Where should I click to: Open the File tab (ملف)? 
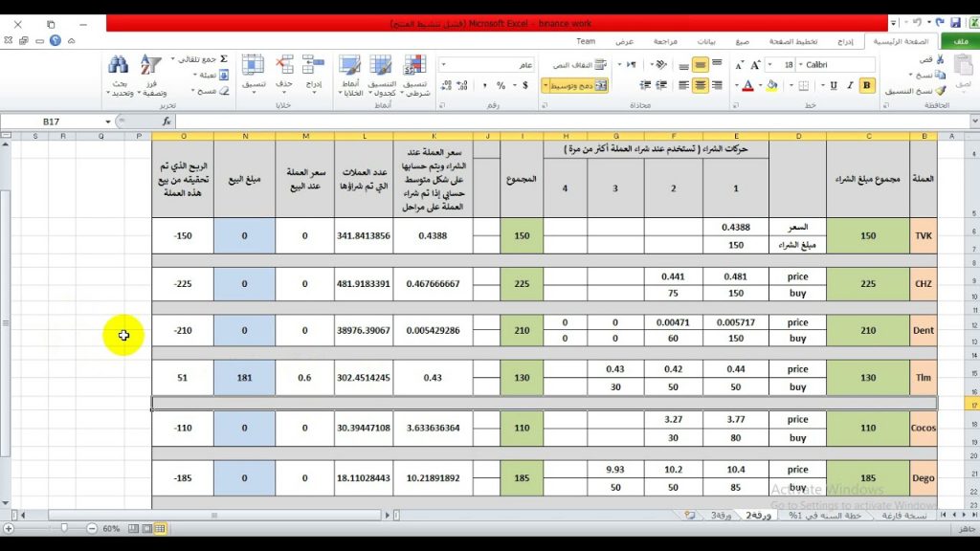(x=960, y=41)
